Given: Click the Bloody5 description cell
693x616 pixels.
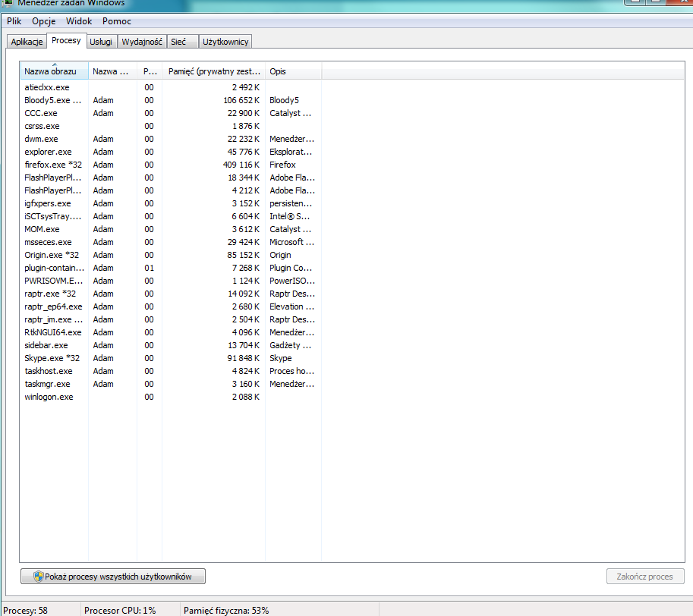Looking at the screenshot, I should click(x=284, y=100).
